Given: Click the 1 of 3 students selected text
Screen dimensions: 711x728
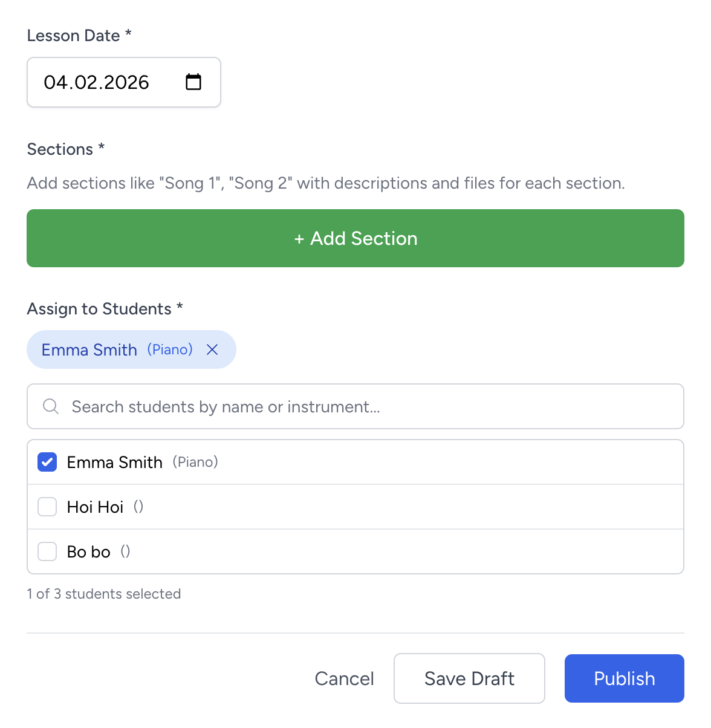Looking at the screenshot, I should click(x=103, y=594).
